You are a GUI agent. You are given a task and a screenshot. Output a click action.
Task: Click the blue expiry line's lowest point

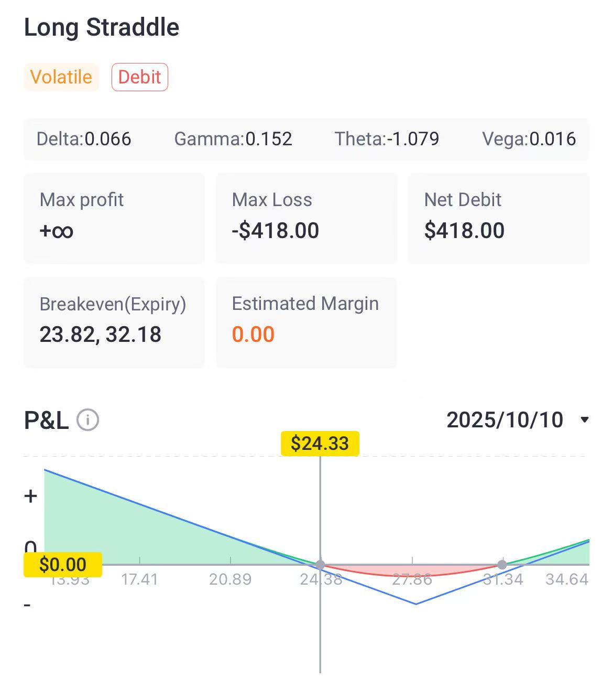(416, 604)
